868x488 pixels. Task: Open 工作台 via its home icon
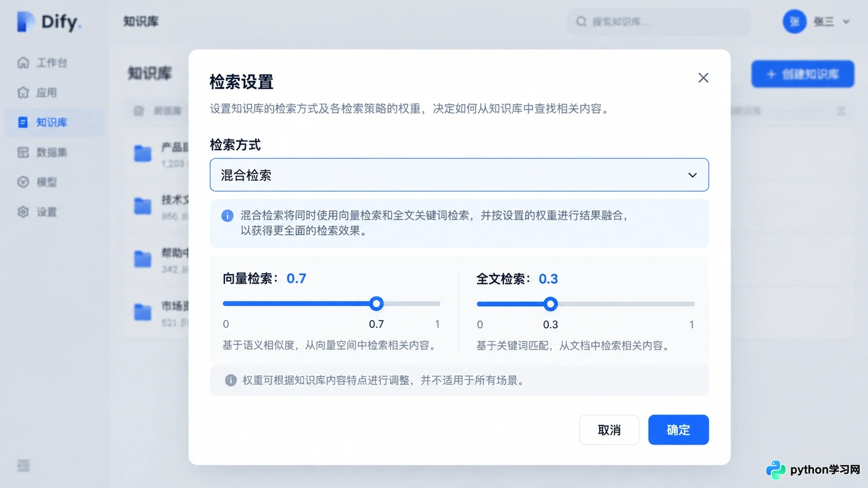24,63
